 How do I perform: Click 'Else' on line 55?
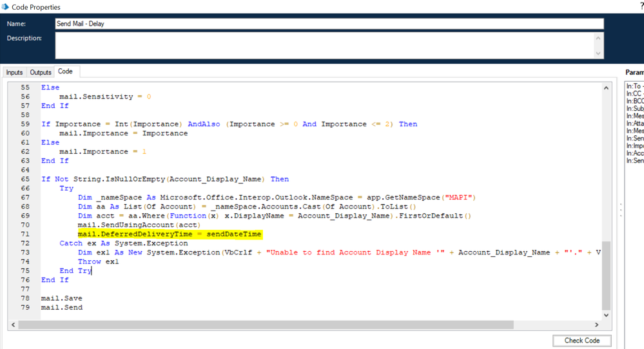tap(50, 88)
